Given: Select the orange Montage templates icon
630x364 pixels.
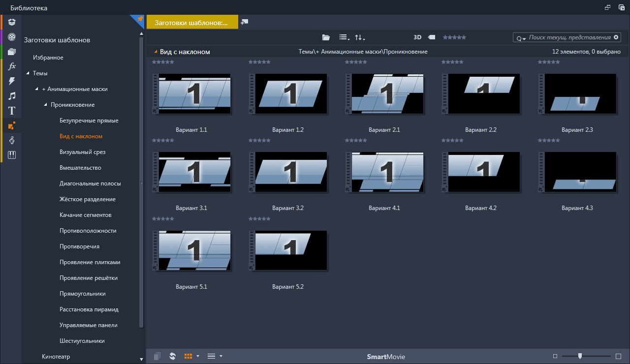Looking at the screenshot, I should tap(12, 125).
